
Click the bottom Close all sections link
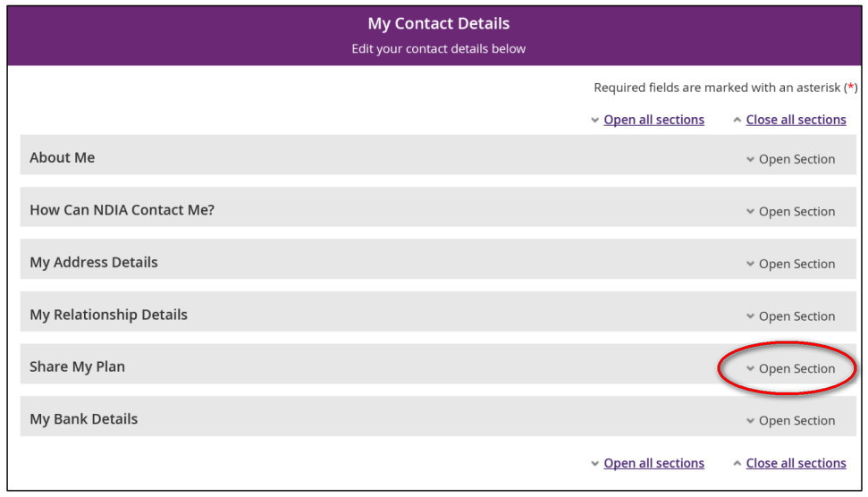click(x=796, y=463)
